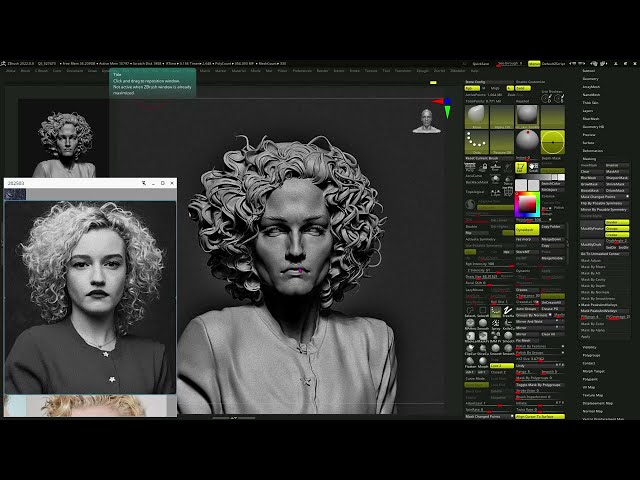Screen dimensions: 640x480
Task: Select the ClipCurve brush
Action: click(x=470, y=350)
